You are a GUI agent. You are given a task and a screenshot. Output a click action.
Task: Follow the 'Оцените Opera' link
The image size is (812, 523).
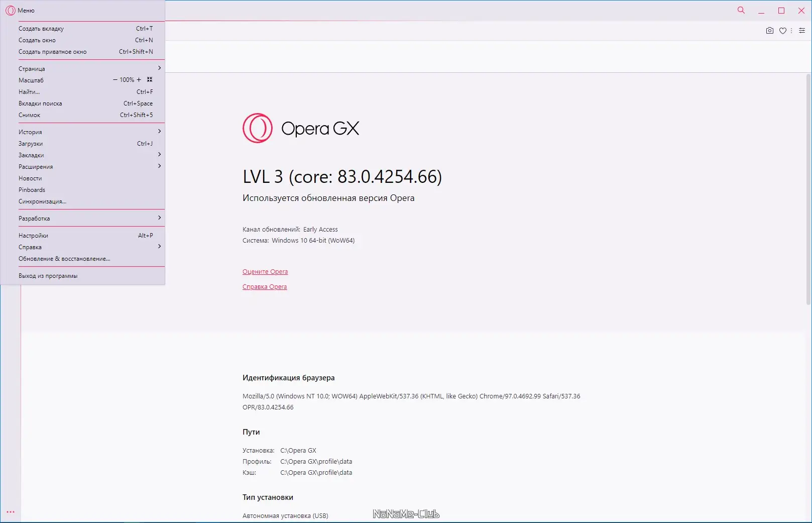[x=265, y=272]
